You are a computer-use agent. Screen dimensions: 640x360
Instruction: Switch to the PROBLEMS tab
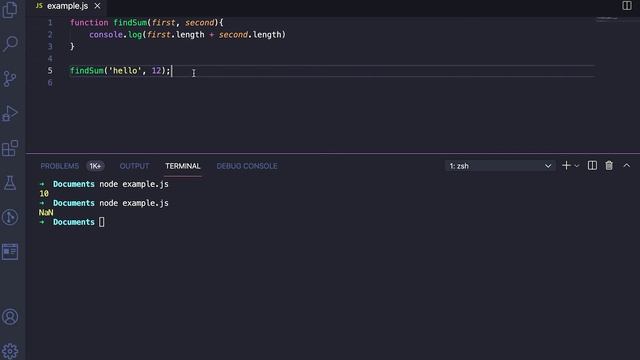(60, 166)
